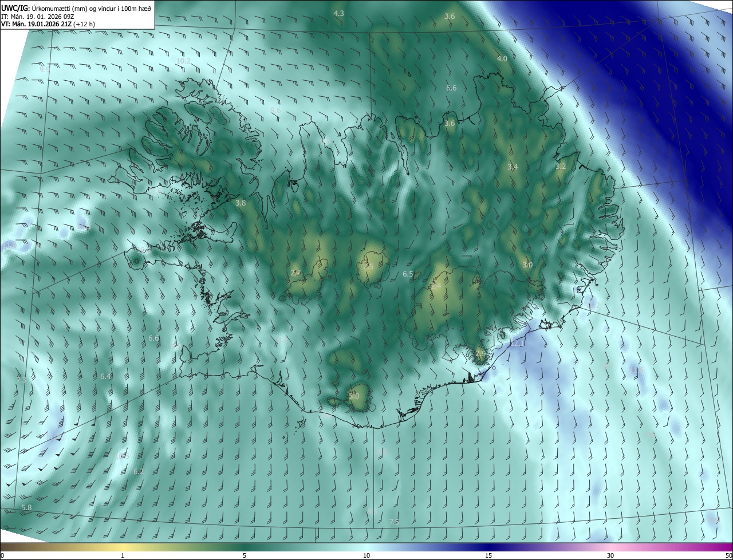Screen dimensions: 733x560
Task: Click the colorbar tick label 50
Action: click(x=728, y=555)
